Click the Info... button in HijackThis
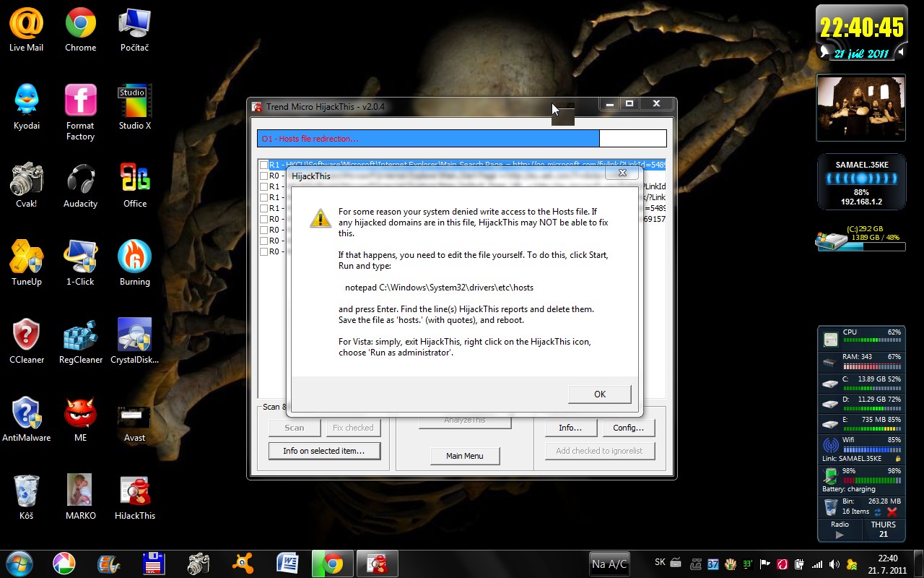The height and width of the screenshot is (578, 924). tap(570, 428)
